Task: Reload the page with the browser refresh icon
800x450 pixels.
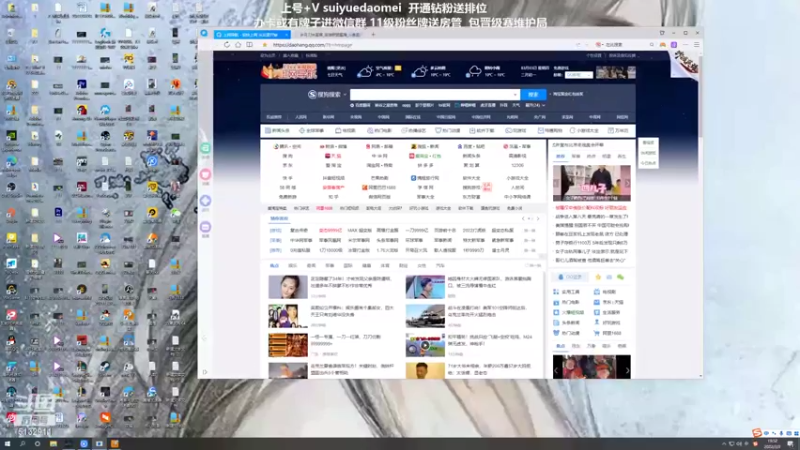Action: (x=227, y=45)
